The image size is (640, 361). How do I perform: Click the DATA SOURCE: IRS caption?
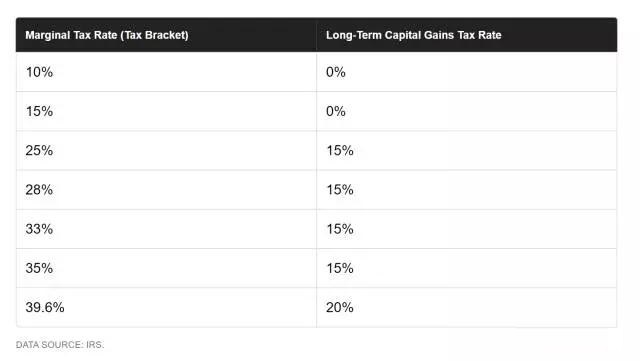click(60, 345)
